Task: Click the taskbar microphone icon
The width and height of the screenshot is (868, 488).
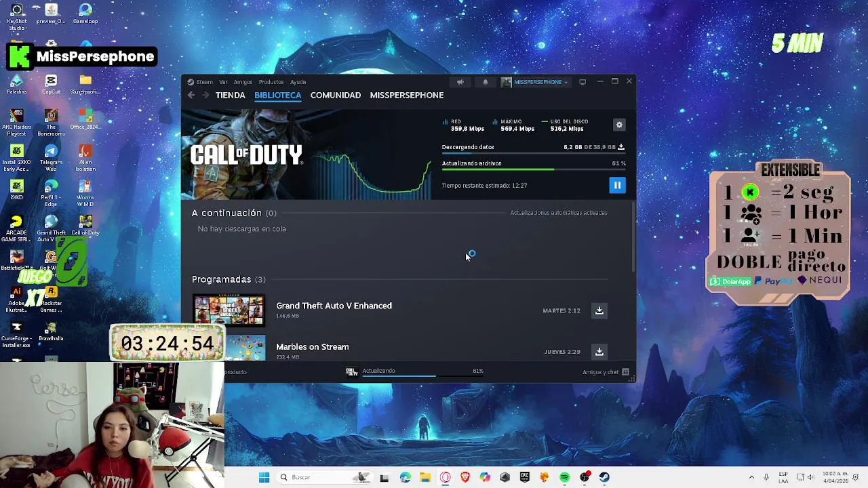Action: pyautogui.click(x=766, y=477)
